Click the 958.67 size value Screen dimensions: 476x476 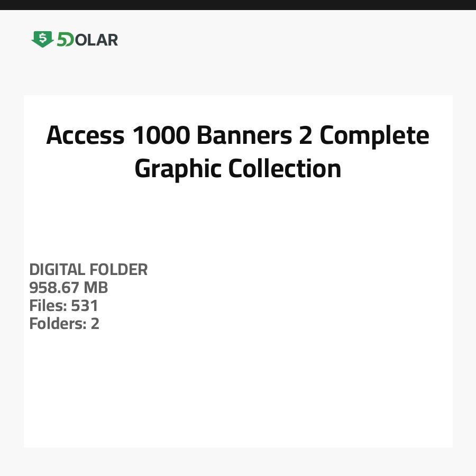click(54, 288)
